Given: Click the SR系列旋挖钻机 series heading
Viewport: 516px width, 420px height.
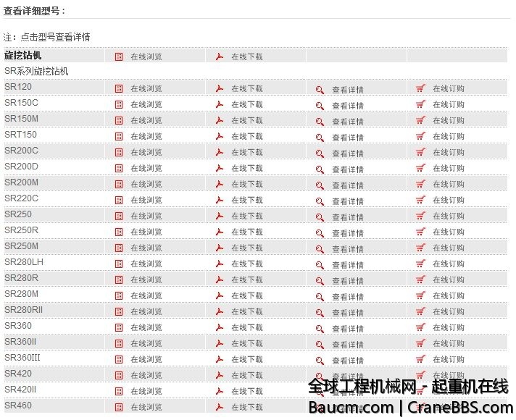Looking at the screenshot, I should [36, 72].
